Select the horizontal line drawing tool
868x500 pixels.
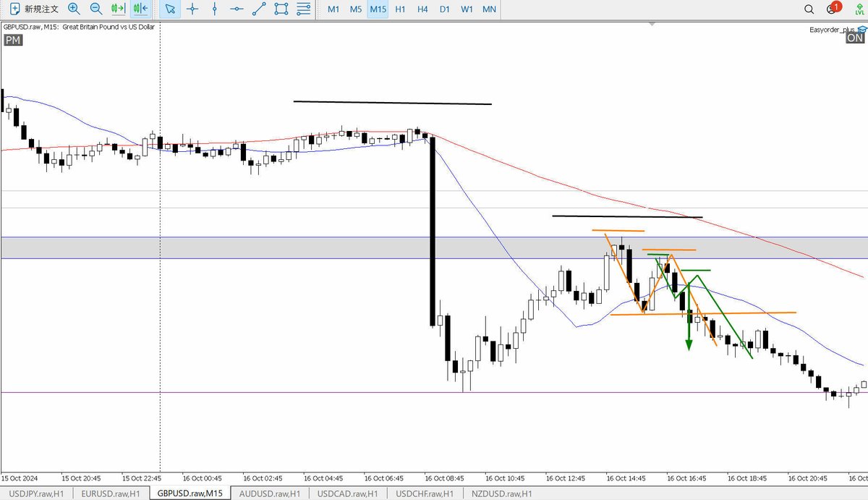point(237,9)
